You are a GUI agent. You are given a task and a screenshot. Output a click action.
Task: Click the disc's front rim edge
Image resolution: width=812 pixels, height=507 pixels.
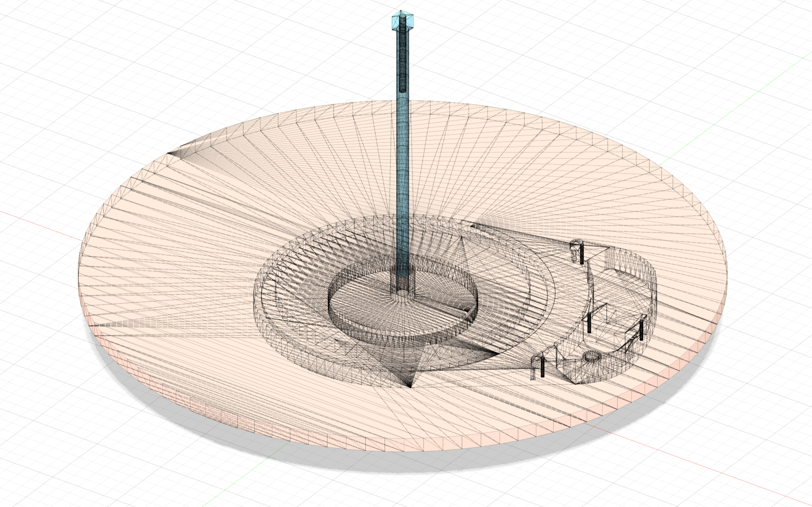379,444
